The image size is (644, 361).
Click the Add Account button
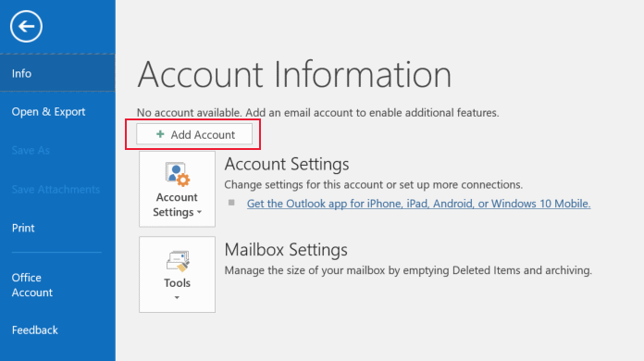[x=194, y=134]
